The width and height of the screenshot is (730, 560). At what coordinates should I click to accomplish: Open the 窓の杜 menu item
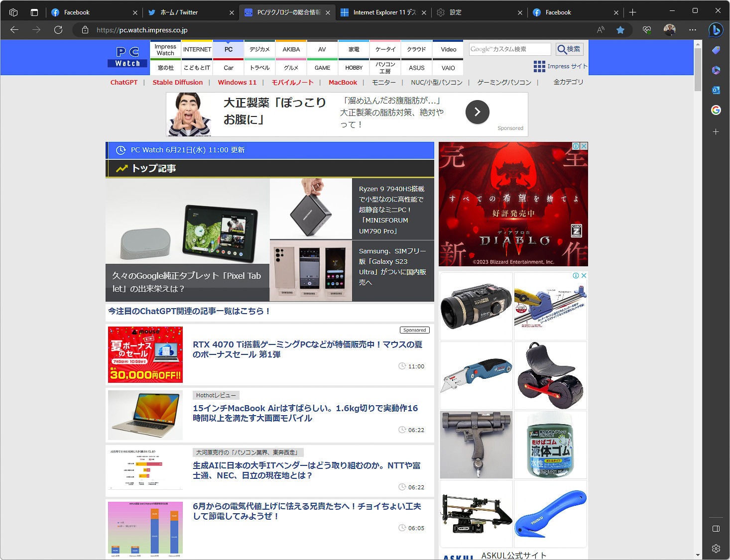[x=166, y=68]
